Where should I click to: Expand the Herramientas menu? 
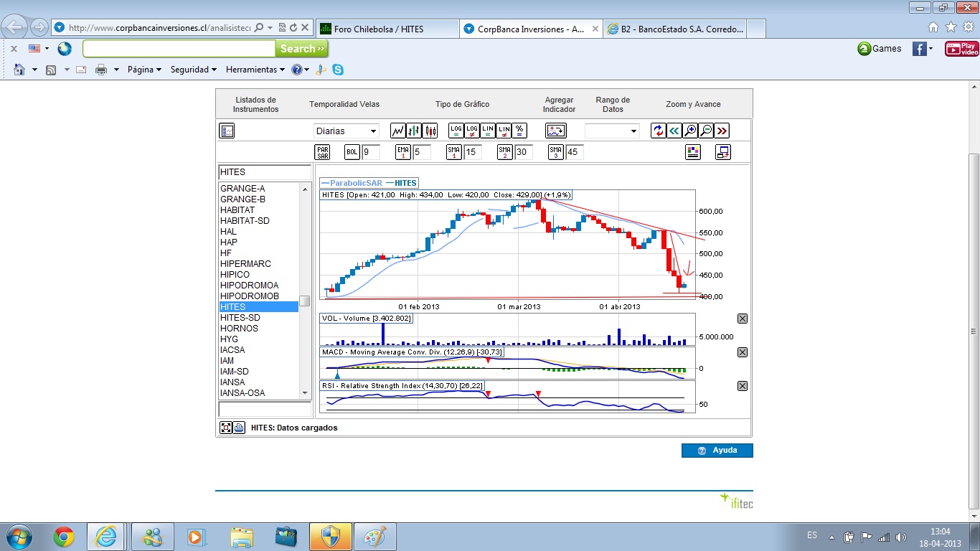point(255,70)
